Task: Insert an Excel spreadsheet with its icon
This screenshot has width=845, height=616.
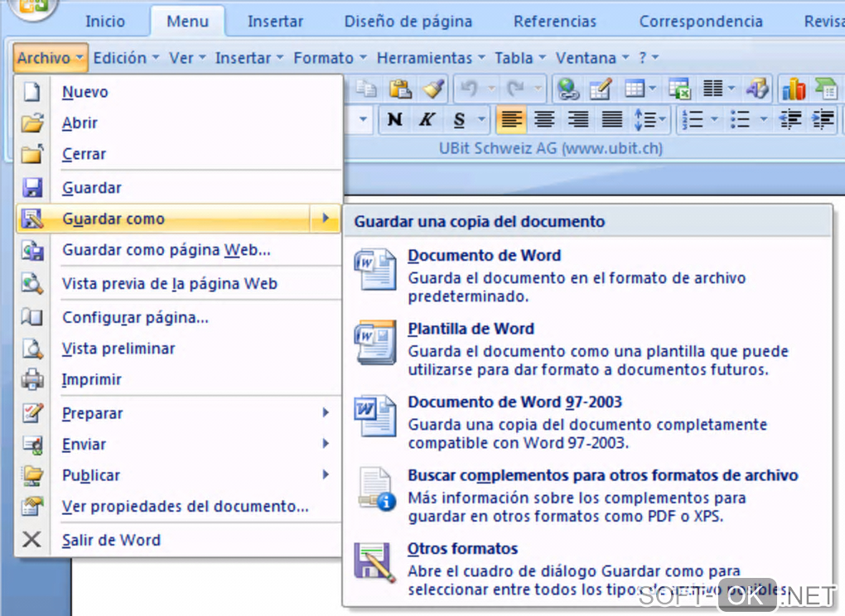Action: [679, 89]
